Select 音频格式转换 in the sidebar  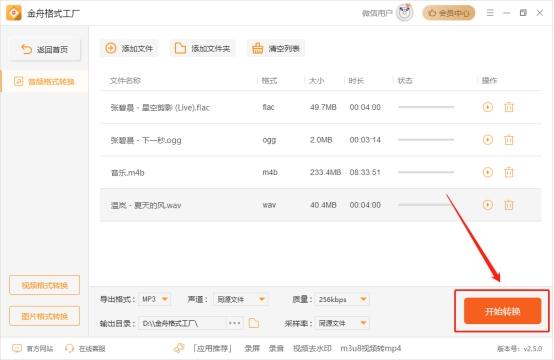pyautogui.click(x=45, y=82)
